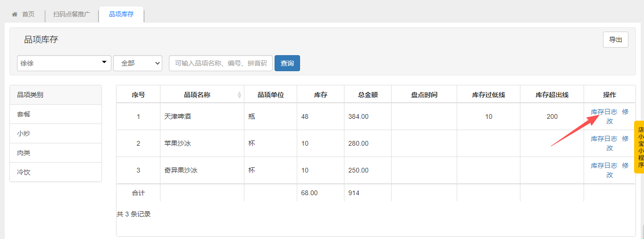
Task: Select the 品项库存 tab
Action: click(x=121, y=14)
